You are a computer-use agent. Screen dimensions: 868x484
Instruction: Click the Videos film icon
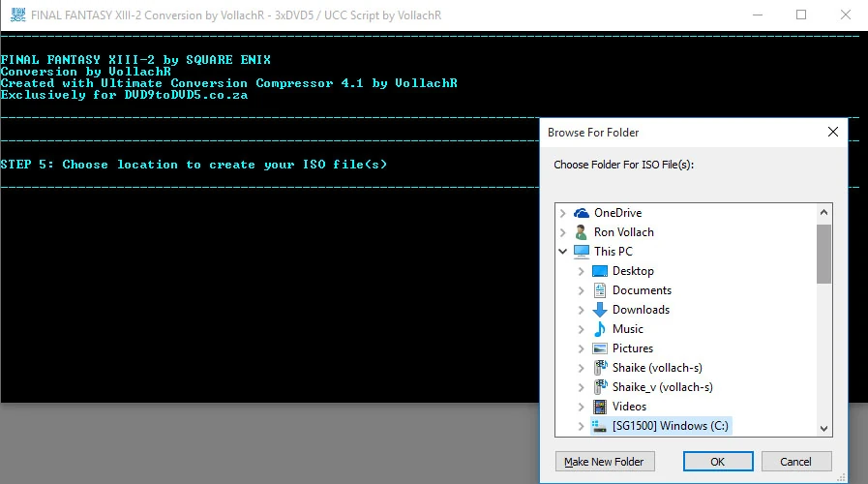(x=600, y=407)
